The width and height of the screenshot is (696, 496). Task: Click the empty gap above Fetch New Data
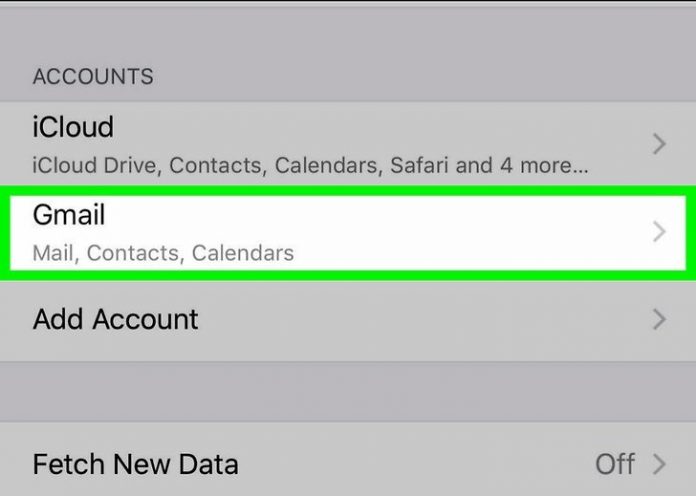(348, 392)
